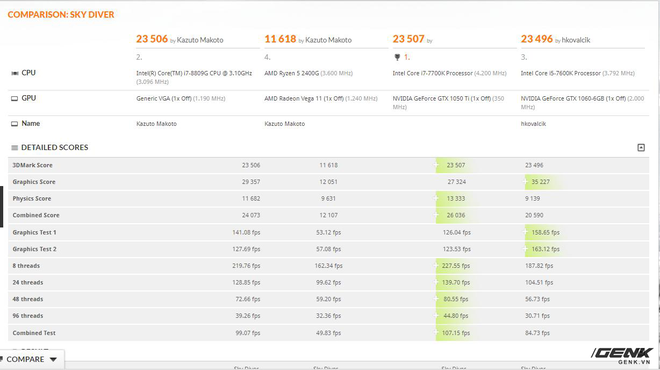Click the 96 threads row label
This screenshot has width=660, height=370.
point(28,316)
